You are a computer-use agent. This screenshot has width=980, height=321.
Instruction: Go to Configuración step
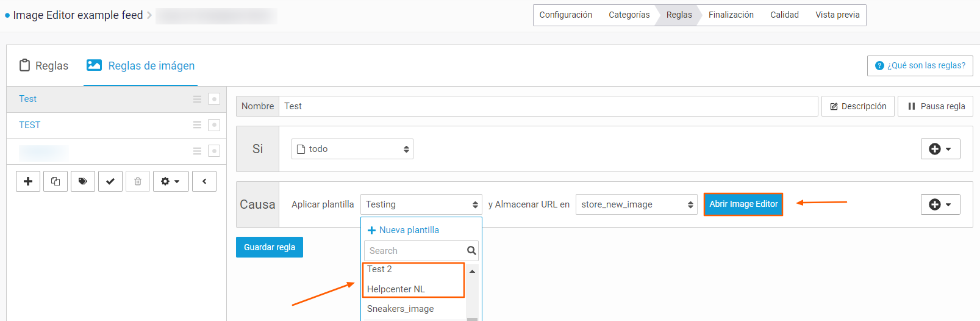click(565, 15)
